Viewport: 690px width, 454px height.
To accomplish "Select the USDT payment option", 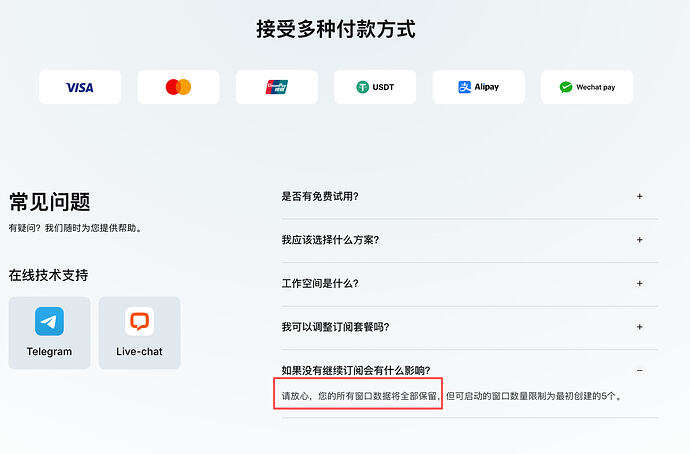I will (x=375, y=87).
